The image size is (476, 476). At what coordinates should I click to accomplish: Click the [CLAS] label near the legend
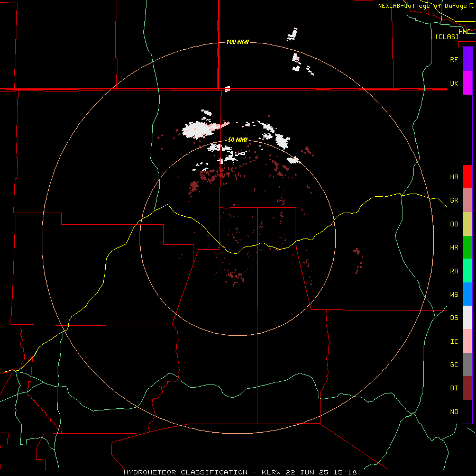[x=447, y=36]
